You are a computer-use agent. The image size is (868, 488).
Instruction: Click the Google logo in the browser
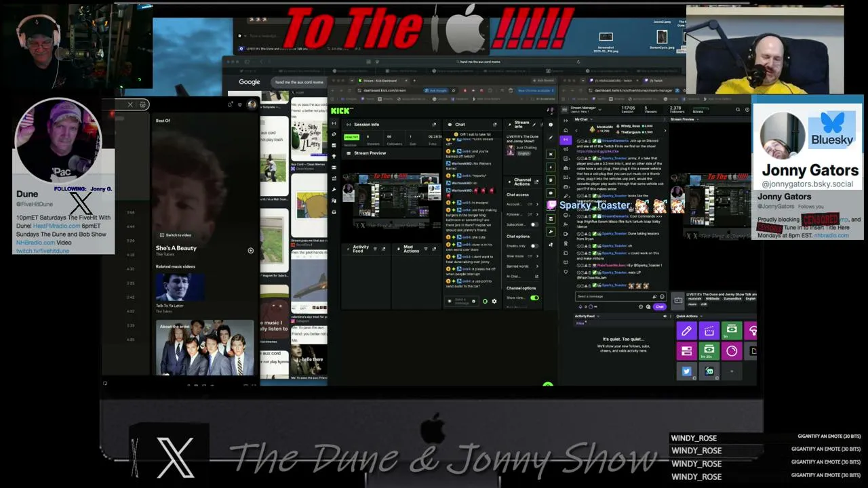click(249, 82)
